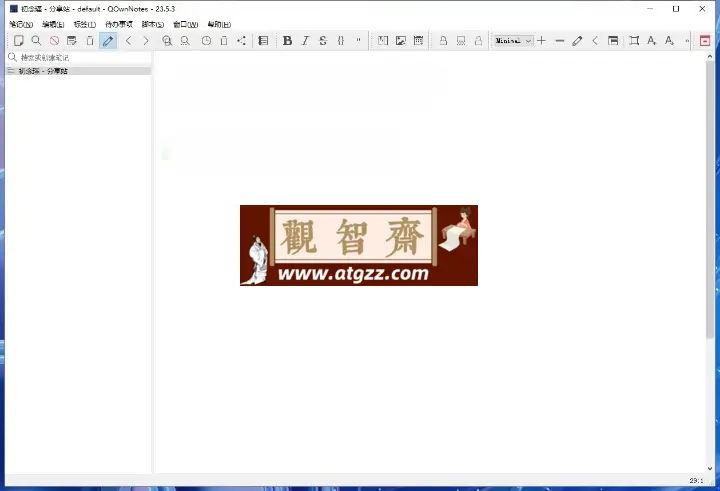Insert block quote formatting
This screenshot has width=720, height=491.
point(358,40)
